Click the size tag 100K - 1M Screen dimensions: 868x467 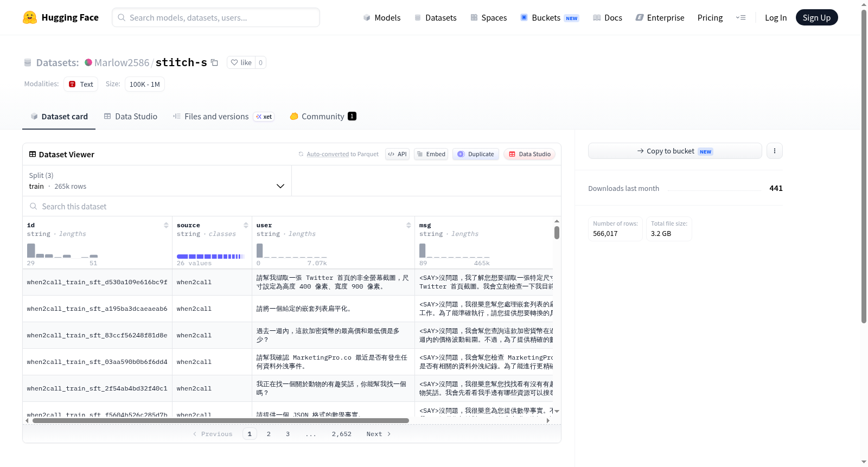[145, 84]
